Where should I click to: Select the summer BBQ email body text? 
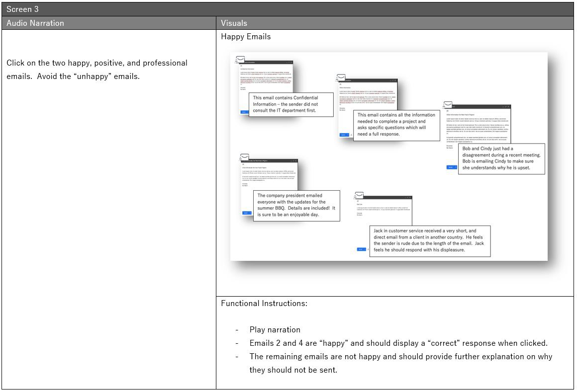[268, 175]
